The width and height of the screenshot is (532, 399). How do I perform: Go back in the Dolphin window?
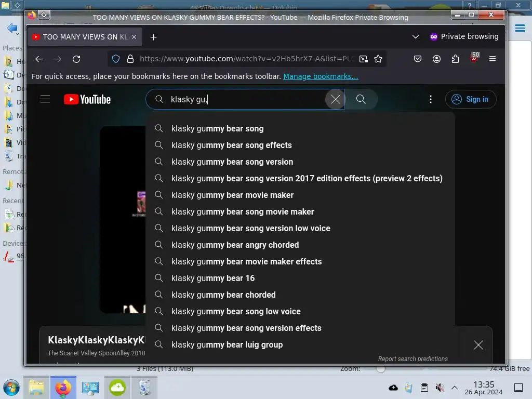(12, 28)
